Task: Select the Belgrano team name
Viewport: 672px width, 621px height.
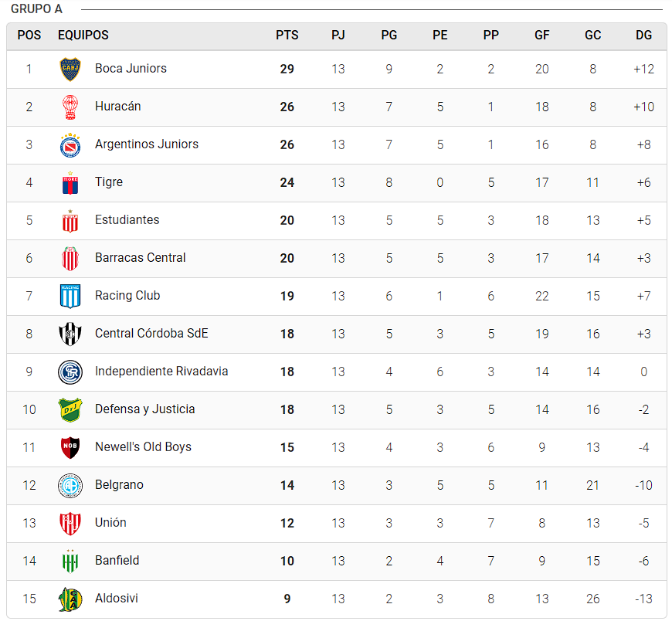Action: click(119, 485)
